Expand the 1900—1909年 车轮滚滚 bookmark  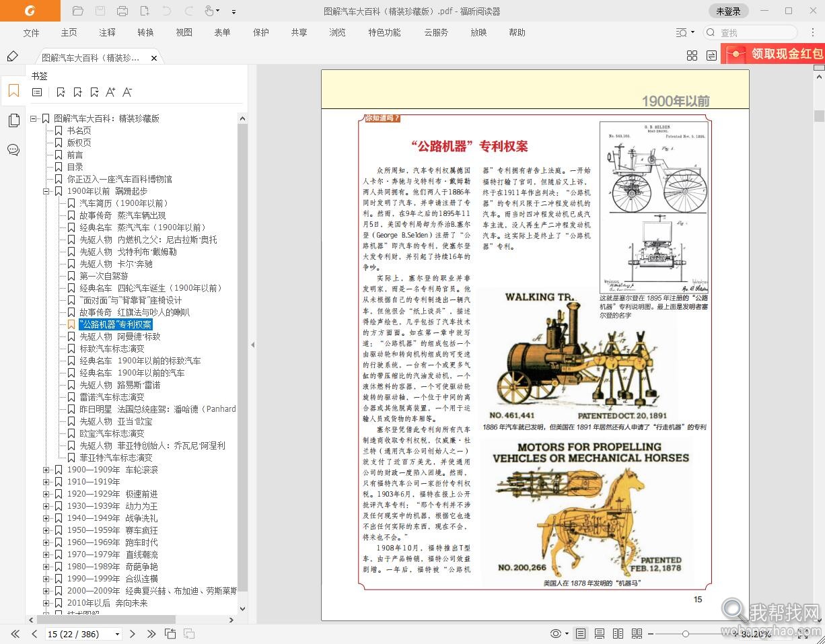pyautogui.click(x=46, y=470)
